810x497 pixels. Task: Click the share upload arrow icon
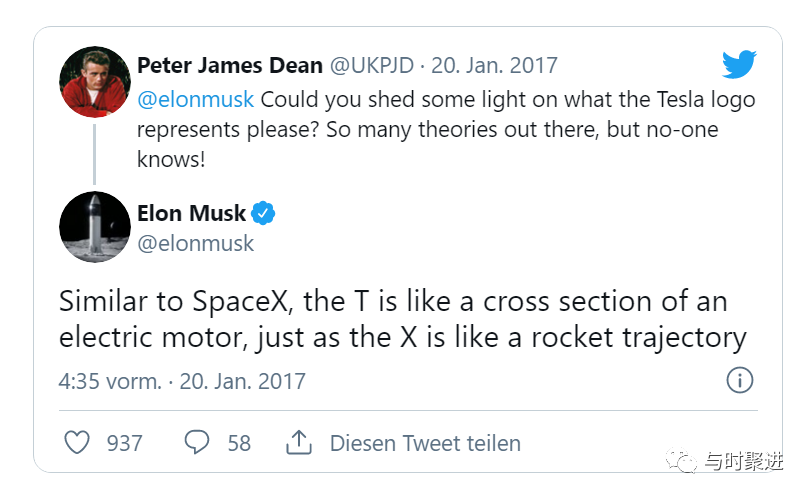point(298,442)
